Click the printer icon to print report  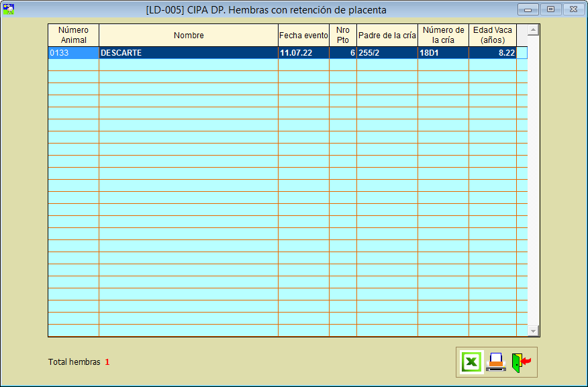click(496, 362)
